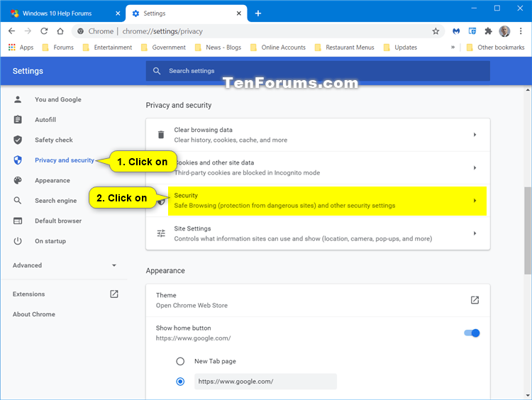
Task: Open Site Settings via its arrow
Action: click(x=475, y=233)
